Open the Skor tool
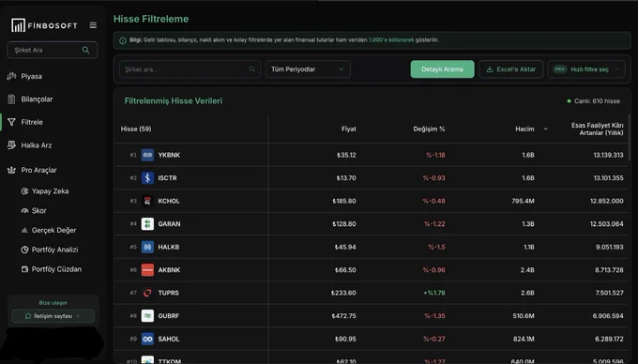Image resolution: width=638 pixels, height=364 pixels. (x=39, y=211)
